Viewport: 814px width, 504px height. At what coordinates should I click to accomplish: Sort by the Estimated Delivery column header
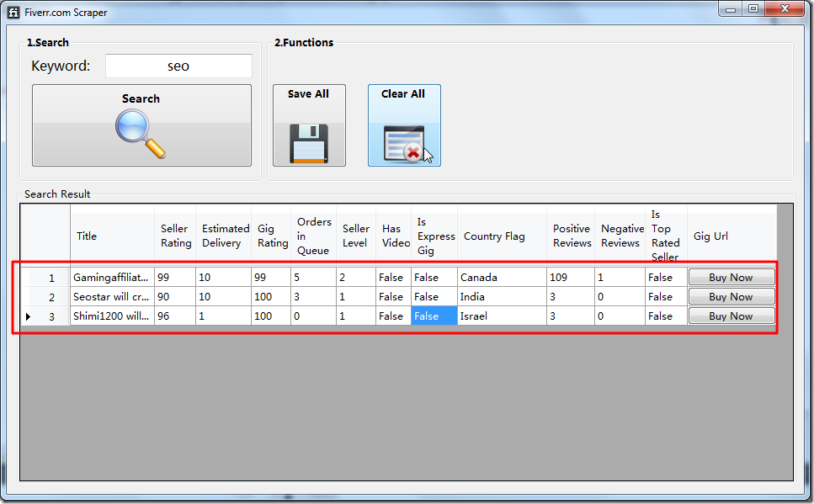pyautogui.click(x=223, y=236)
